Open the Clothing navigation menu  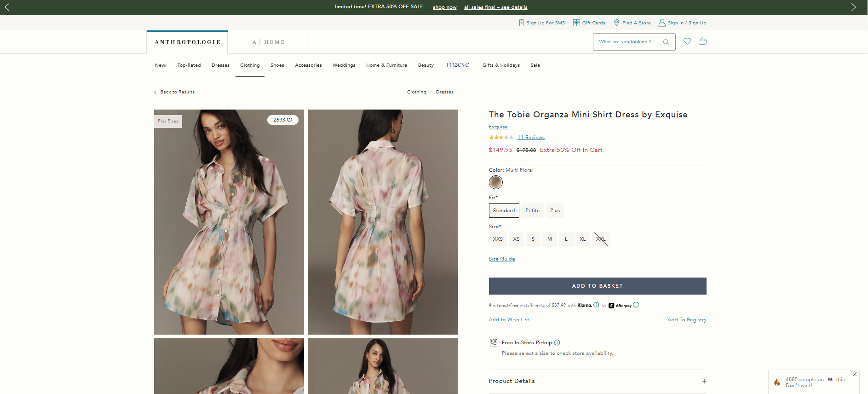(x=250, y=65)
